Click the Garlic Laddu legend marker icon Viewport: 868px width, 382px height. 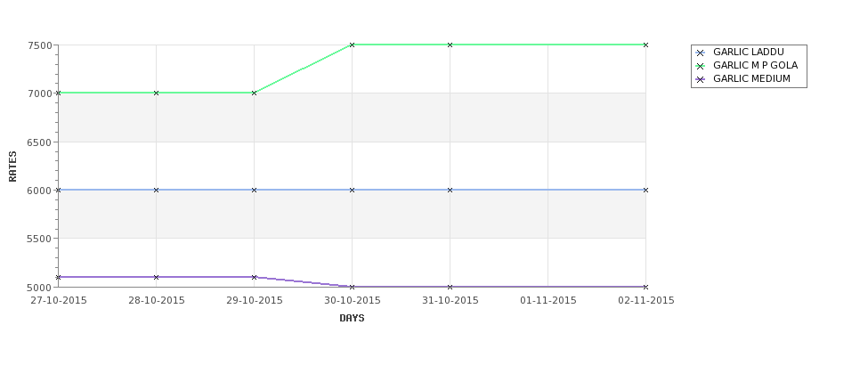701,53
